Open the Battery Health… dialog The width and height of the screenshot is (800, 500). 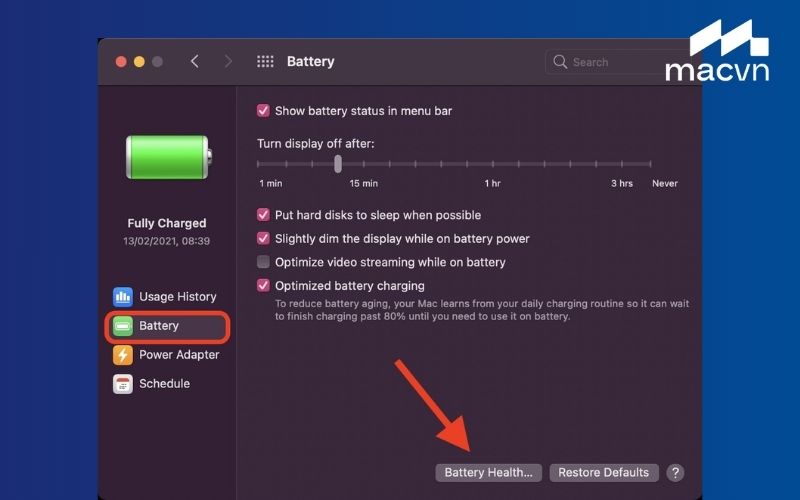click(488, 473)
